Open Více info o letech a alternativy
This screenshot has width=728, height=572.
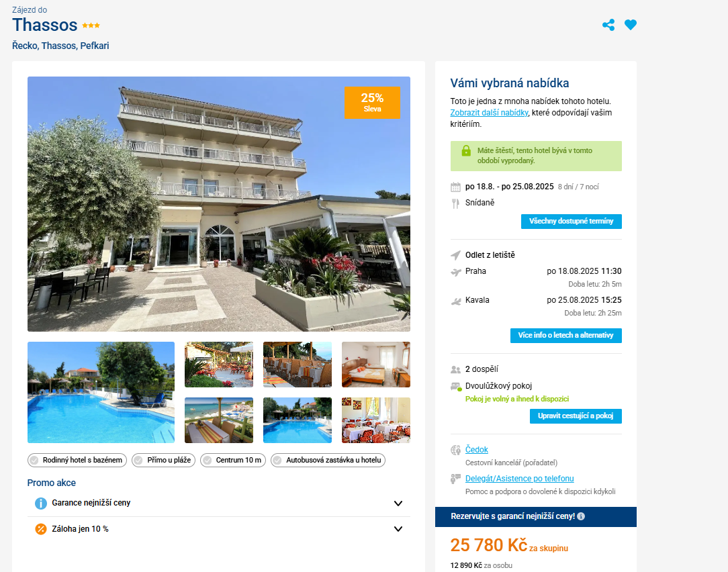click(565, 336)
